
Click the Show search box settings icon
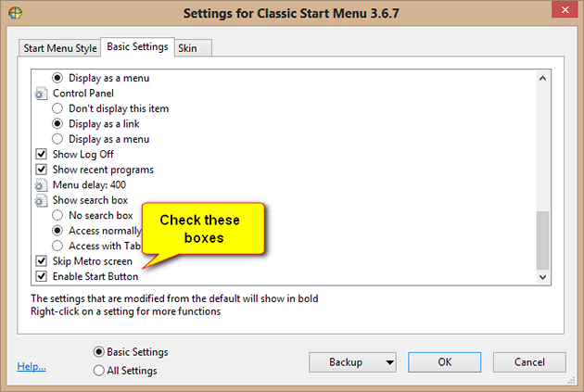pos(41,200)
